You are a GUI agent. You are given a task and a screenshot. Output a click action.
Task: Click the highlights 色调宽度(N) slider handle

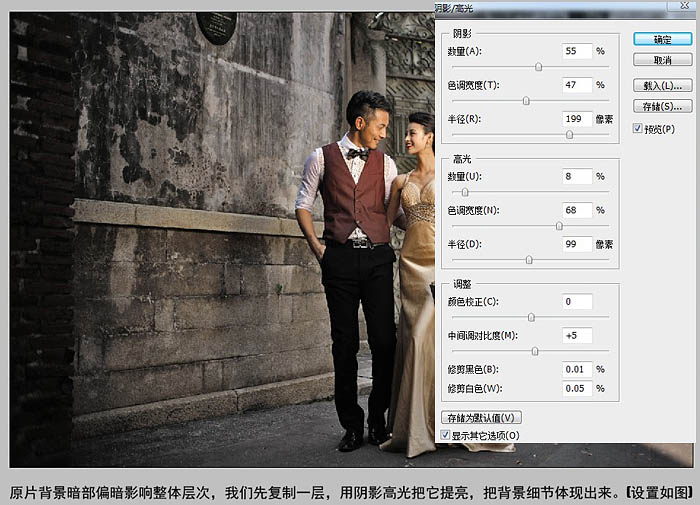tap(559, 226)
